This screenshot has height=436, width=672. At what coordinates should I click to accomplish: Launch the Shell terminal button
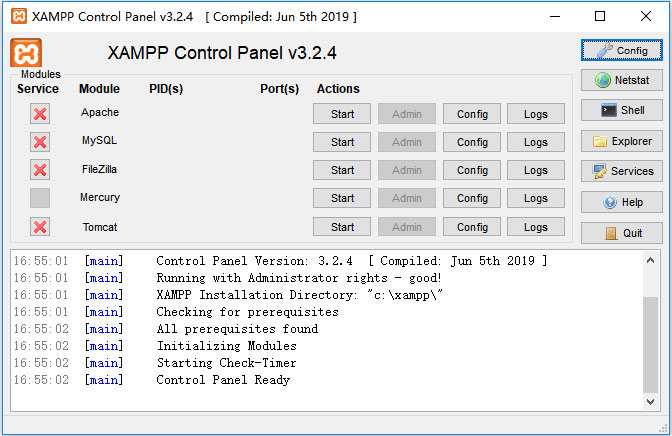[621, 110]
